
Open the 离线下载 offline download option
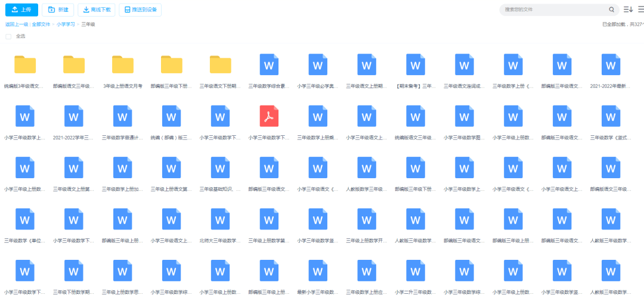click(x=97, y=10)
